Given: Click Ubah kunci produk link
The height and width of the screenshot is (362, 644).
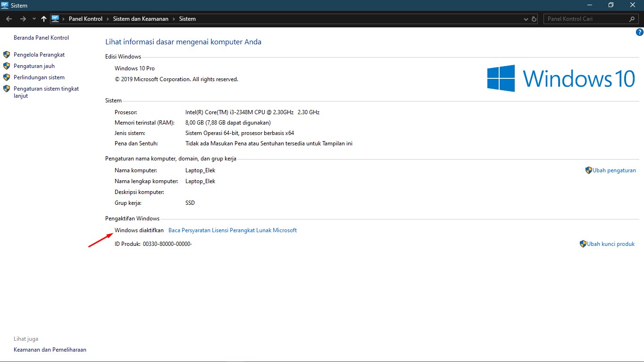Looking at the screenshot, I should [611, 244].
